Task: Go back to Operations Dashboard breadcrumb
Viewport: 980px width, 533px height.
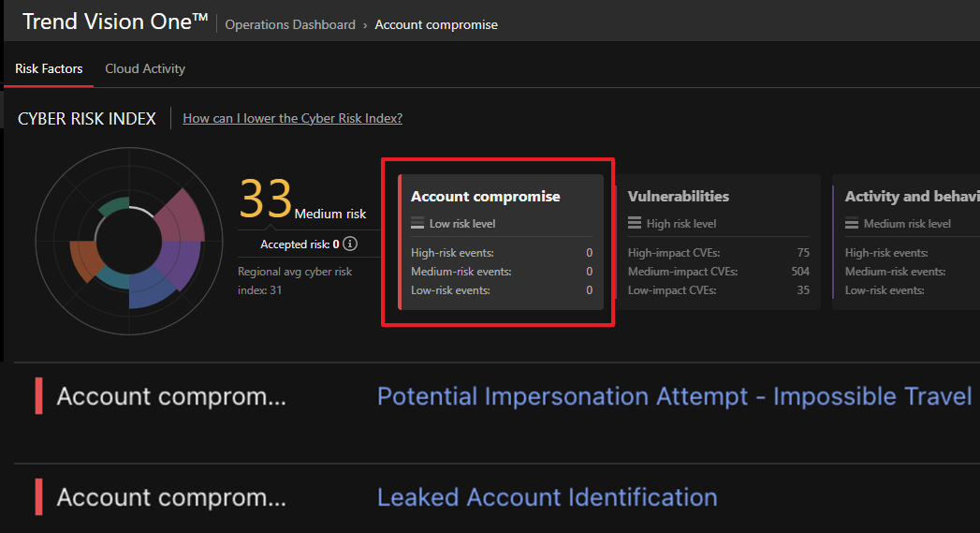Action: [290, 25]
